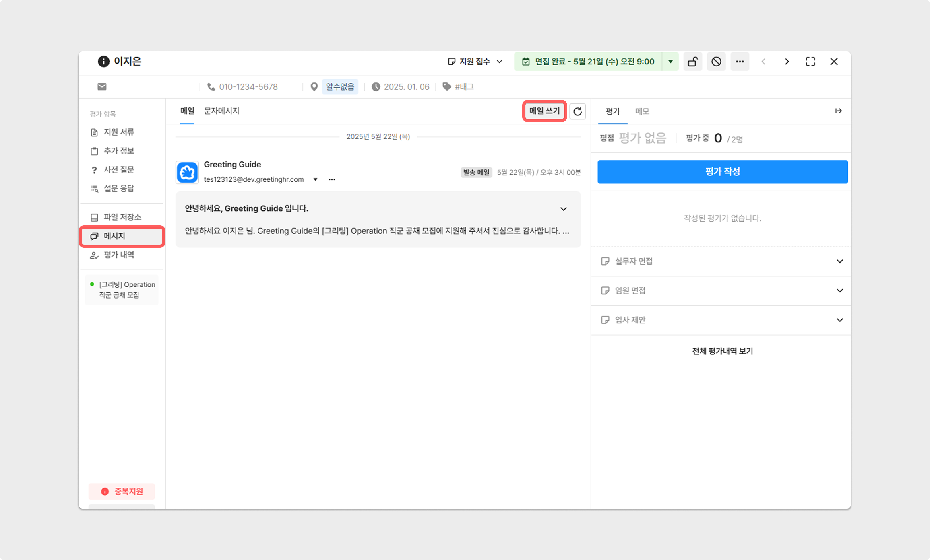Click 전체 평가내역 보기 link

tap(722, 351)
